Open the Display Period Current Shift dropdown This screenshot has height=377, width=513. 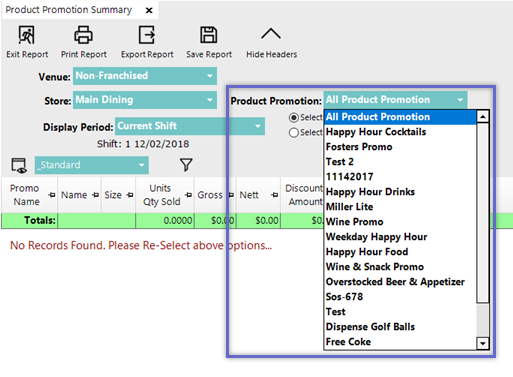pyautogui.click(x=190, y=126)
